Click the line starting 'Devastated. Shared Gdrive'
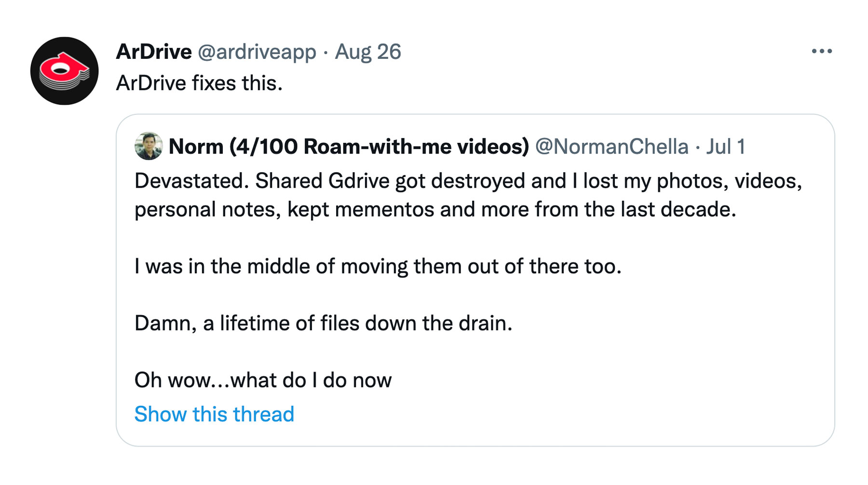Screen dimensions: 868x485 click(x=468, y=181)
